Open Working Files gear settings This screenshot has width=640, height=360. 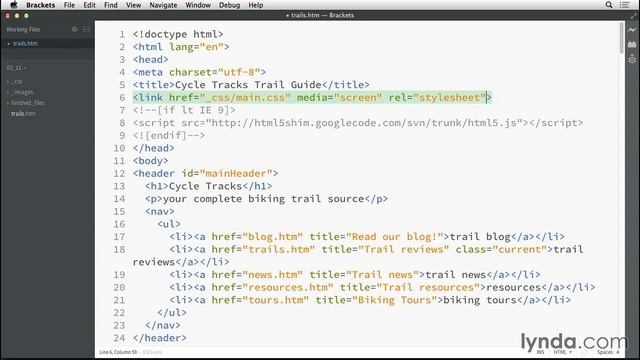pyautogui.click(x=74, y=29)
